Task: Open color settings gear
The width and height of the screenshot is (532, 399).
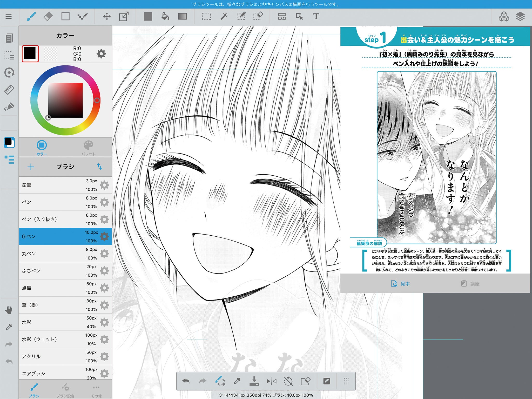Action: 101,54
